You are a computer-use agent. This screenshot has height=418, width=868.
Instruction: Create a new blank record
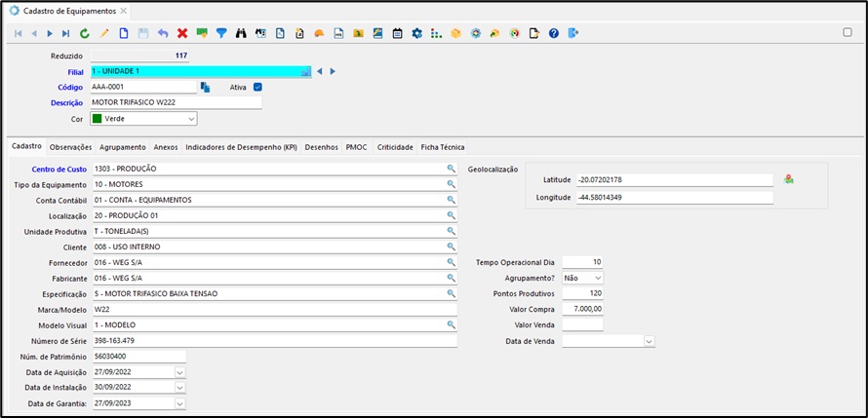pyautogui.click(x=124, y=34)
